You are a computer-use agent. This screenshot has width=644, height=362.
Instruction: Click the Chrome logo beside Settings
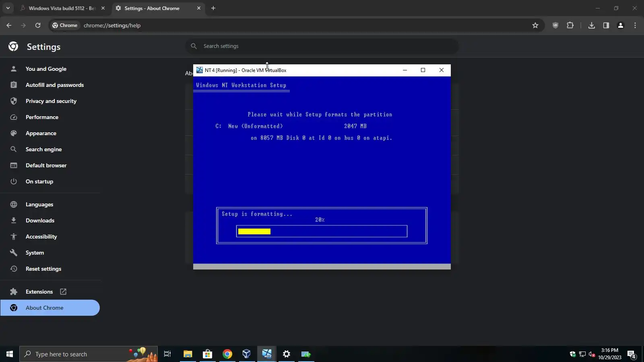pos(13,47)
